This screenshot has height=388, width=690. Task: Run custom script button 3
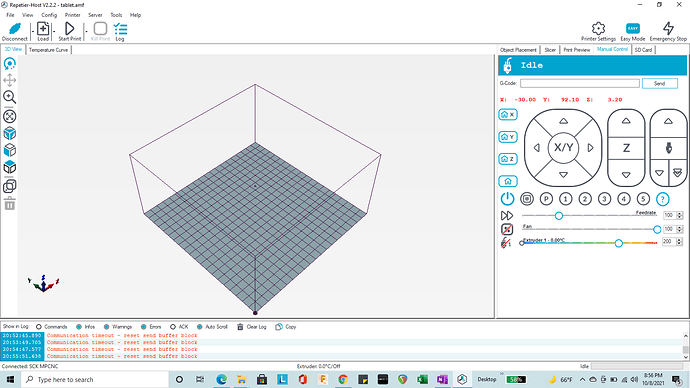click(604, 199)
